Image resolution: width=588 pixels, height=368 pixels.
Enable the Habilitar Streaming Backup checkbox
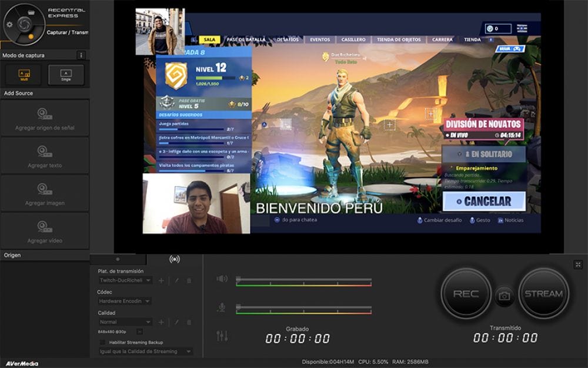tap(102, 342)
